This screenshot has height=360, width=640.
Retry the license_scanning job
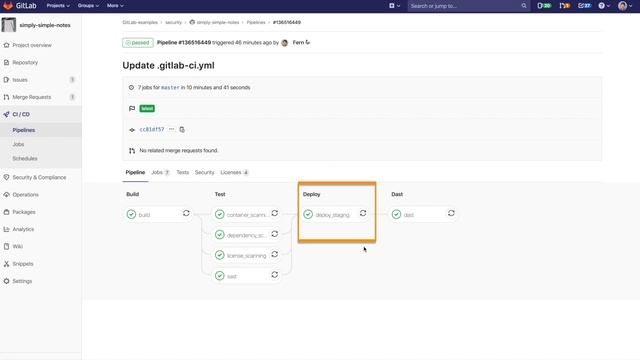[275, 254]
